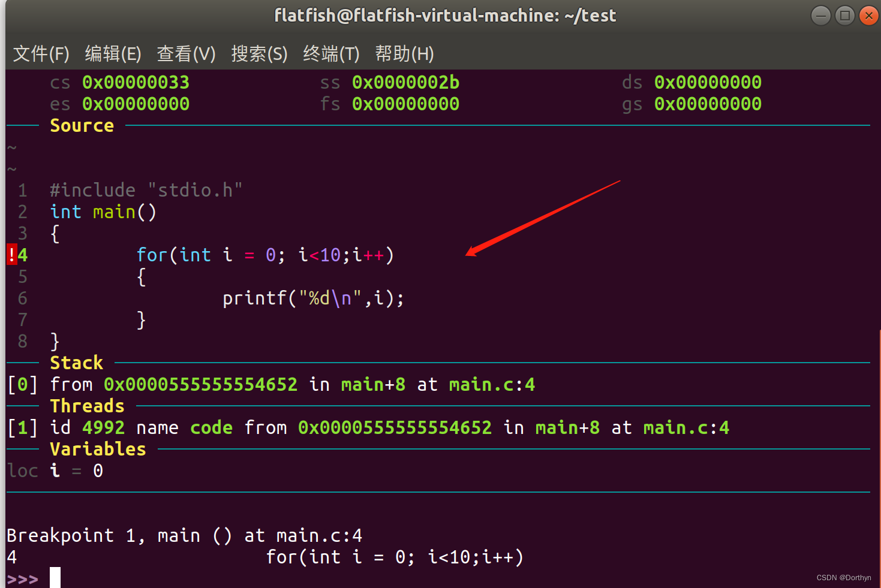Close the terminal window
This screenshot has height=588, width=881.
pyautogui.click(x=868, y=16)
